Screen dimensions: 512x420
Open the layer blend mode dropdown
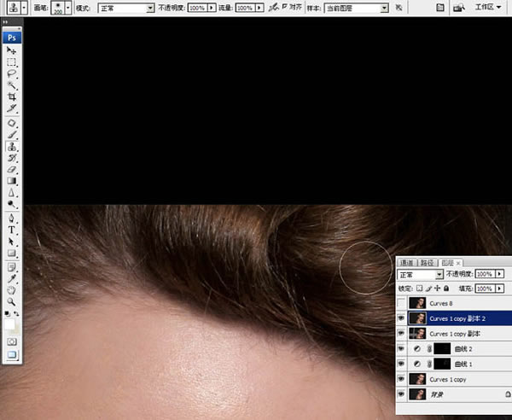pyautogui.click(x=420, y=275)
